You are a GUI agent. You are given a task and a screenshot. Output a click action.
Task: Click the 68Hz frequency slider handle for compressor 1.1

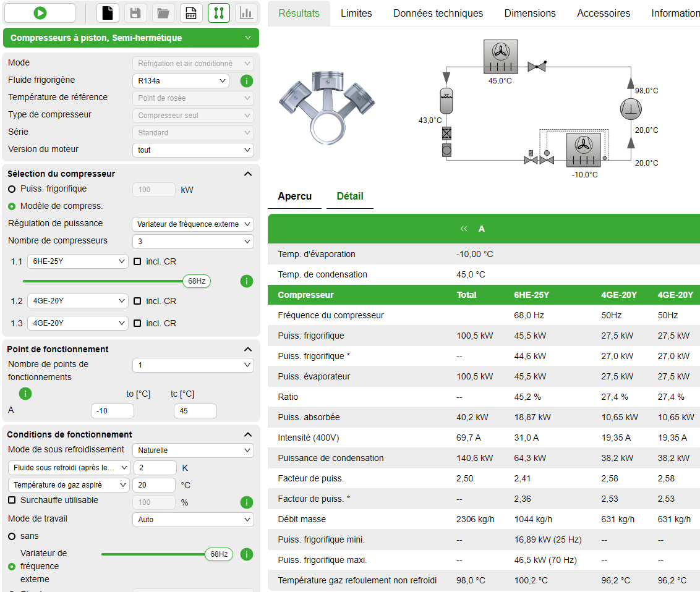[197, 281]
